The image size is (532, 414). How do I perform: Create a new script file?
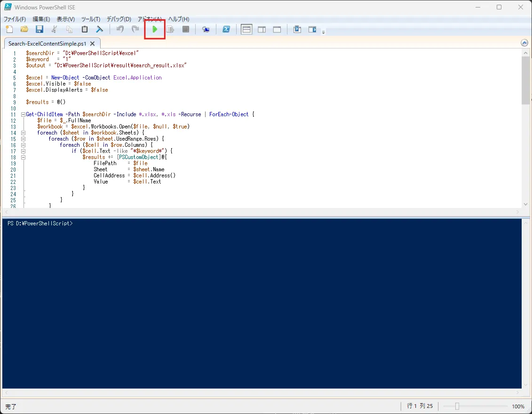(x=9, y=30)
